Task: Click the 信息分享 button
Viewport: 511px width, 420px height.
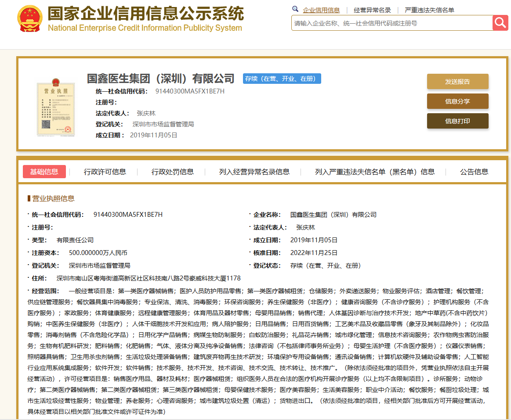Action: pyautogui.click(x=457, y=101)
